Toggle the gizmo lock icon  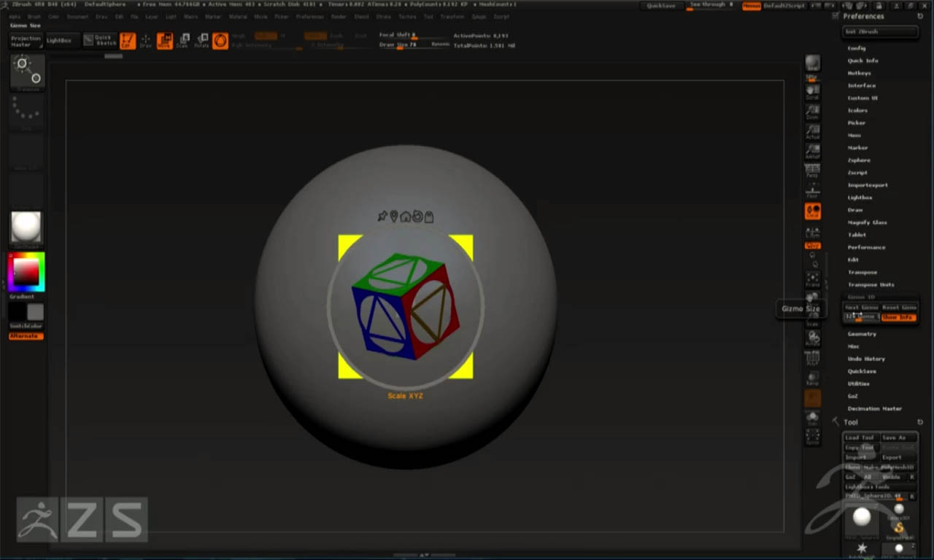[429, 216]
